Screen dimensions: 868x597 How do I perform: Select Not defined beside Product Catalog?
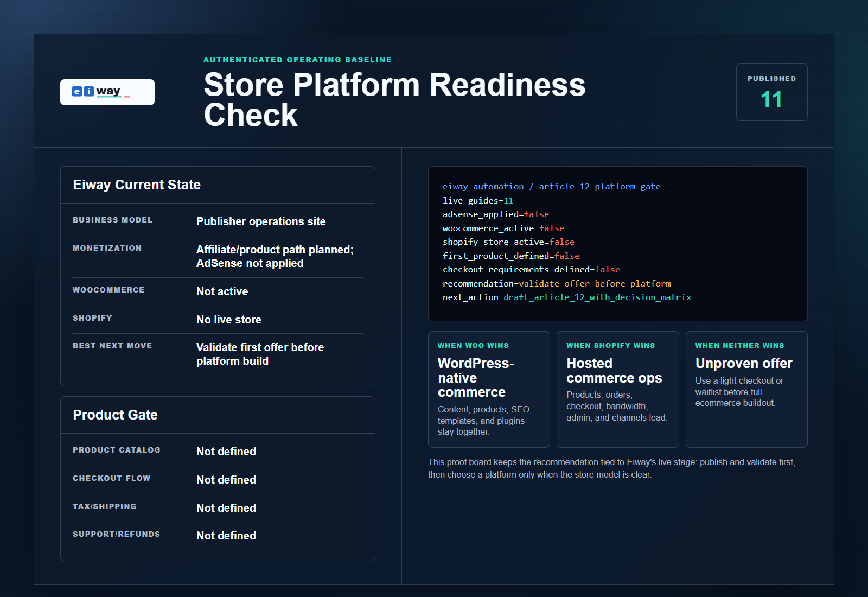click(x=226, y=452)
